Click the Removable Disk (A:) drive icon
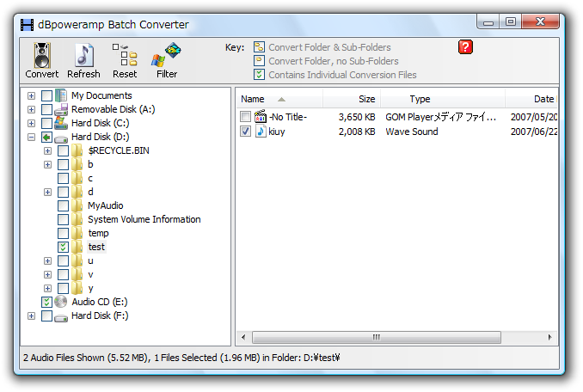Viewport: 583px width, 392px height. tap(61, 109)
